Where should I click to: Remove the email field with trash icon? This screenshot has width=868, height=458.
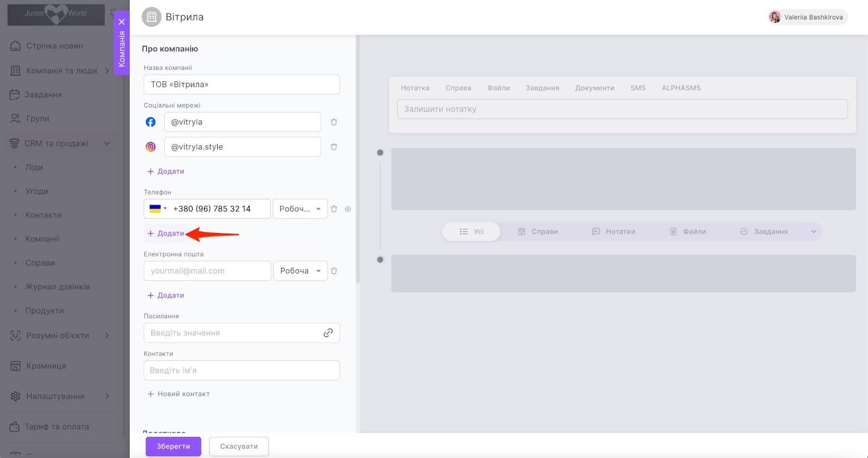pyautogui.click(x=334, y=271)
